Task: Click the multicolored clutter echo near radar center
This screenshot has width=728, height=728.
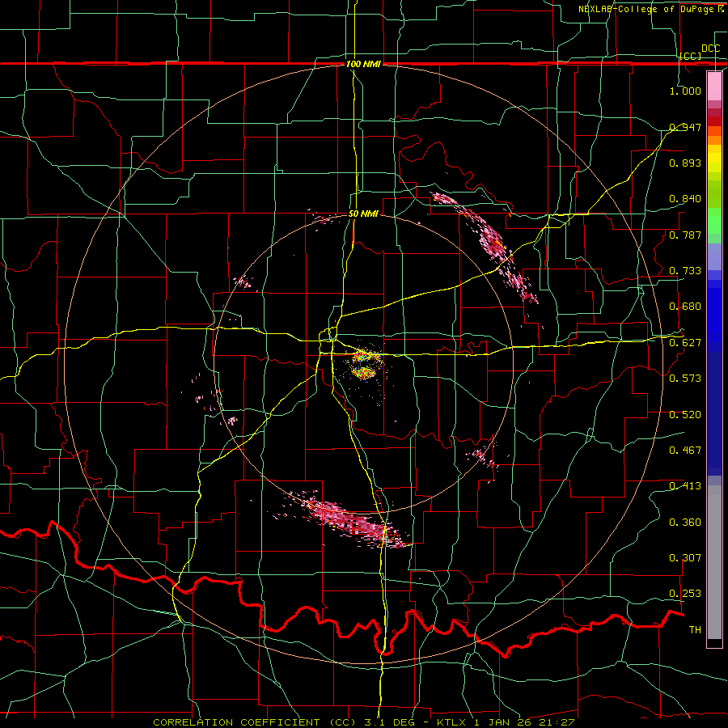Action: click(366, 365)
